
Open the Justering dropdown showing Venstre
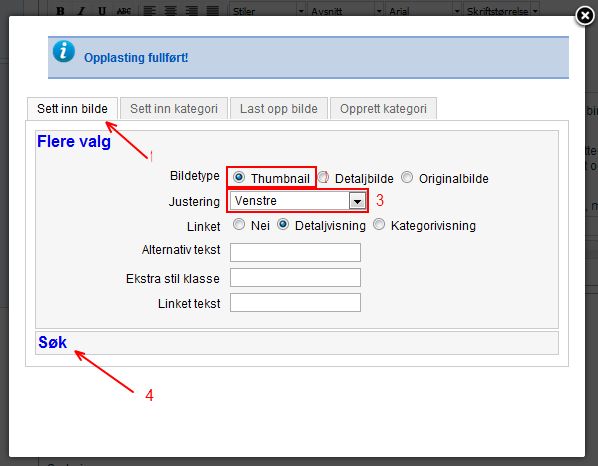pyautogui.click(x=298, y=201)
